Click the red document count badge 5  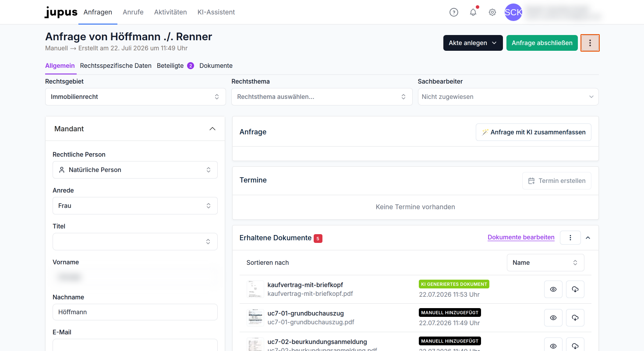pyautogui.click(x=318, y=239)
